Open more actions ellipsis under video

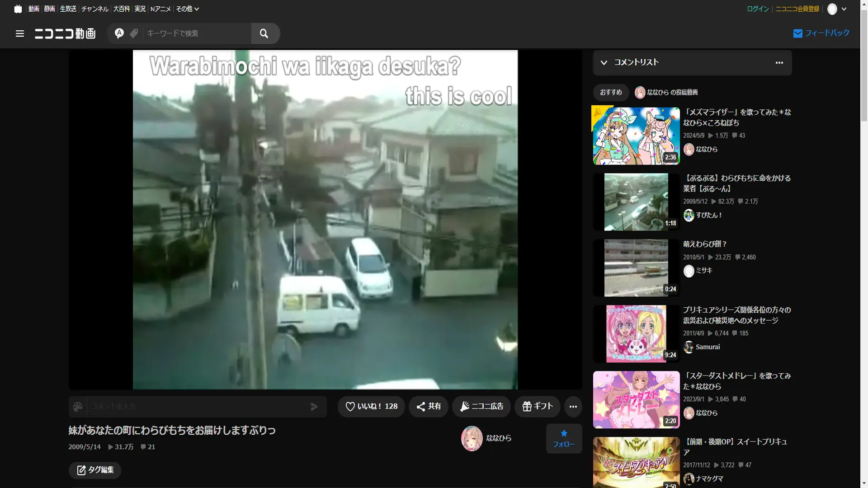pyautogui.click(x=573, y=407)
